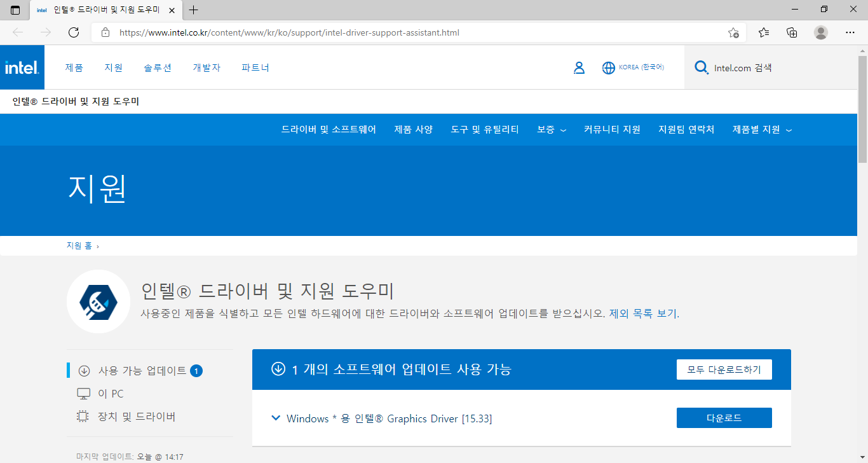Reload the page with refresh icon

tap(74, 32)
